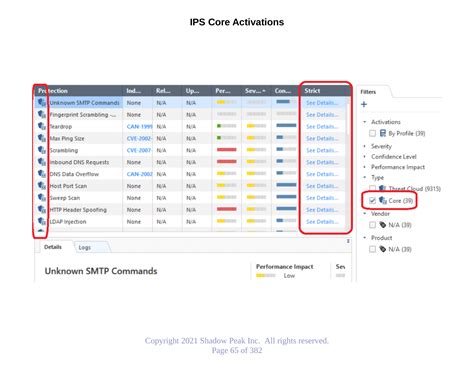The width and height of the screenshot is (474, 365).
Task: Expand the Confidence Level filter group
Action: pos(365,157)
